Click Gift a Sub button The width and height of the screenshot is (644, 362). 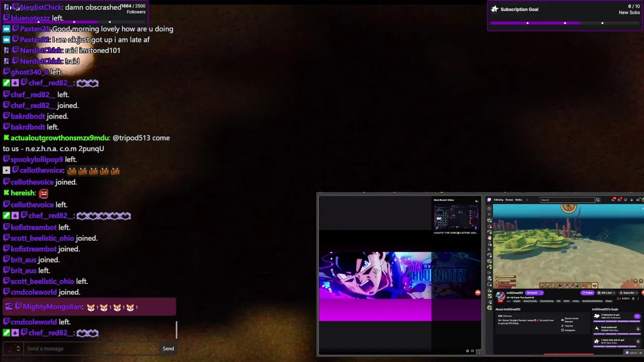click(x=606, y=293)
